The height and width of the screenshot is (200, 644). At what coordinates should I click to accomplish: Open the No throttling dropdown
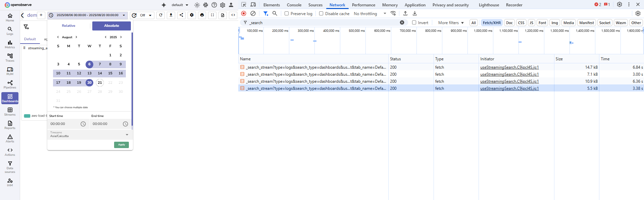[370, 14]
